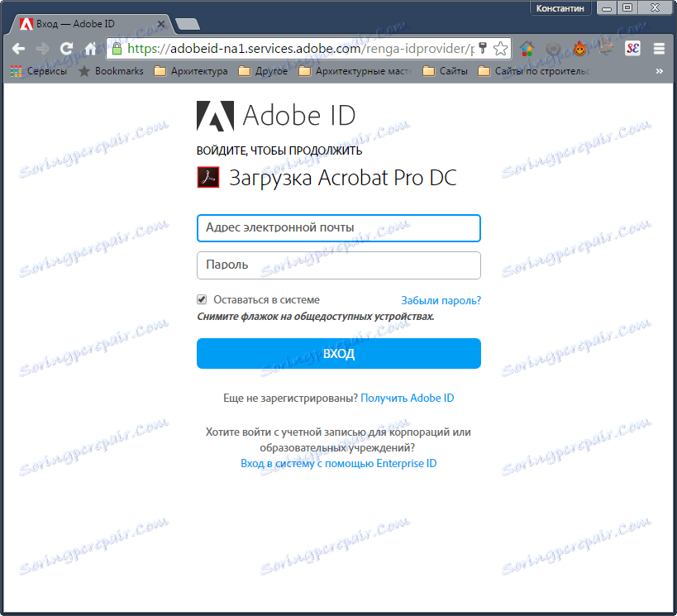Image resolution: width=677 pixels, height=616 pixels.
Task: Maximize the browser window
Action: (627, 7)
